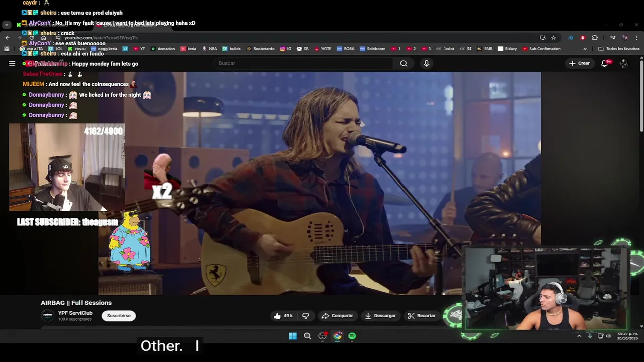The width and height of the screenshot is (644, 362).
Task: Click the browser home icon
Action: 43,38
